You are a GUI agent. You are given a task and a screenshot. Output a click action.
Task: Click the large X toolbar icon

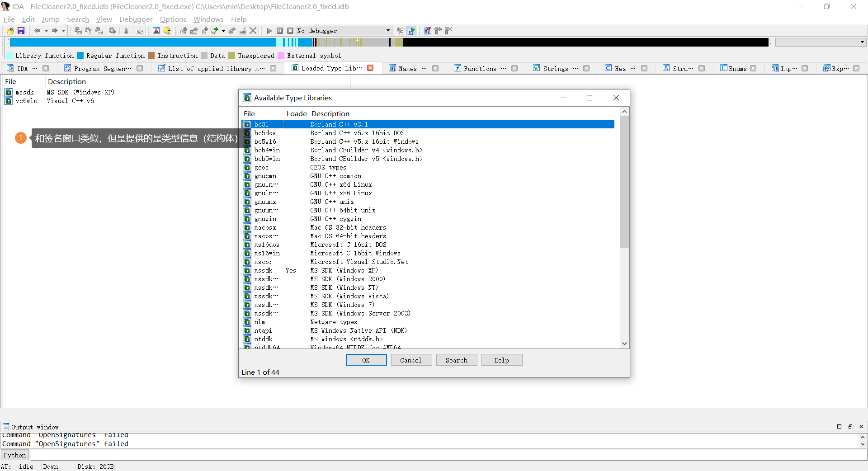pyautogui.click(x=253, y=31)
